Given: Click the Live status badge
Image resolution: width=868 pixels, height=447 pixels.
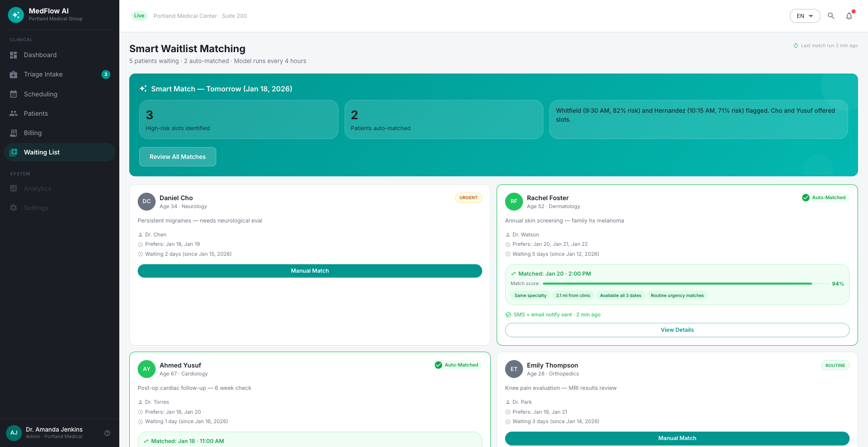Looking at the screenshot, I should (x=139, y=16).
